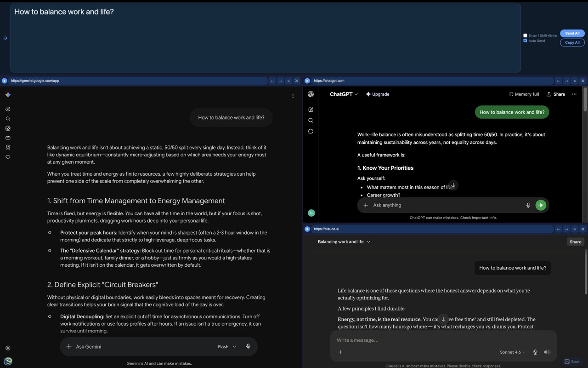This screenshot has height=368, width=588.
Task: Click heading '2. Define Explicit "Circuit Breakers"'
Action: [102, 285]
